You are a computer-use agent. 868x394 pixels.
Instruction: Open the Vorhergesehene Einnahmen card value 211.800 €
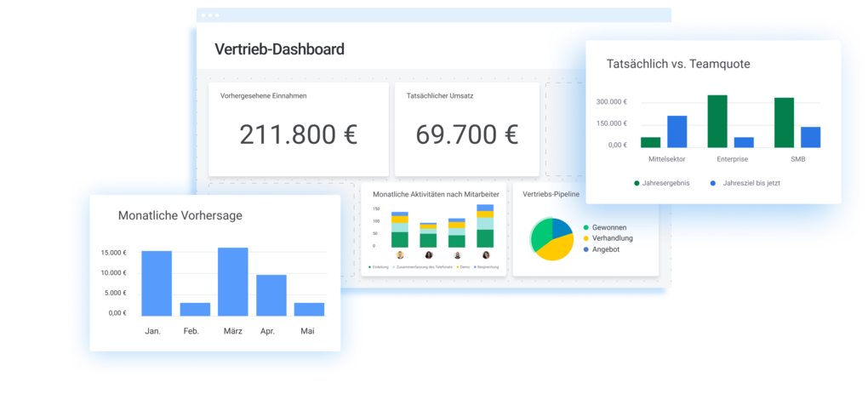point(299,134)
